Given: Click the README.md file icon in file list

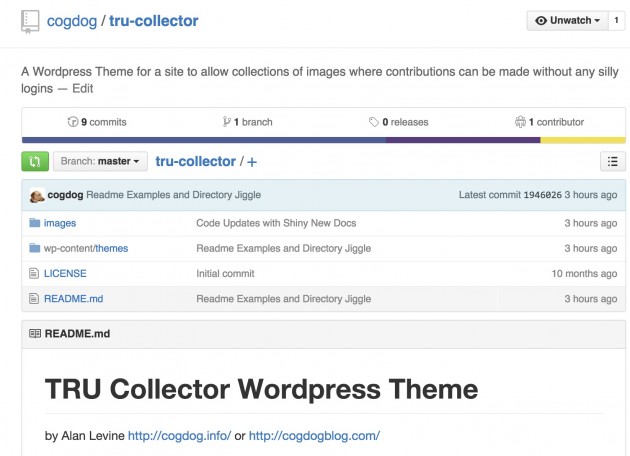Looking at the screenshot, I should [x=34, y=299].
